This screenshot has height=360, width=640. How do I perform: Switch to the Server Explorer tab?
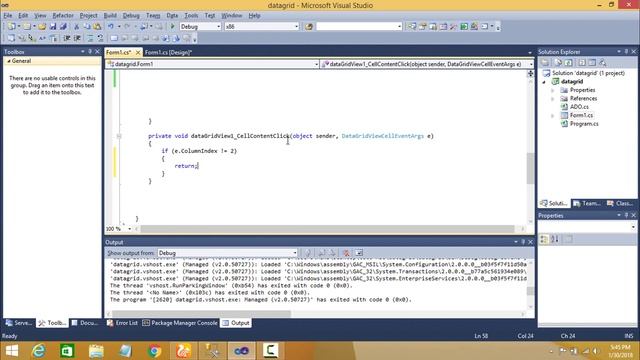coord(19,323)
